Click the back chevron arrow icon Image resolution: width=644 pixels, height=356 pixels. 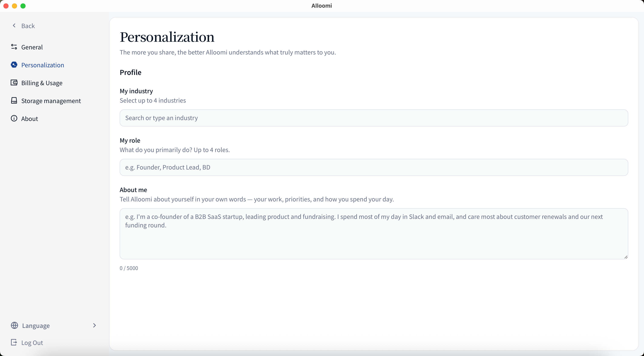(14, 26)
